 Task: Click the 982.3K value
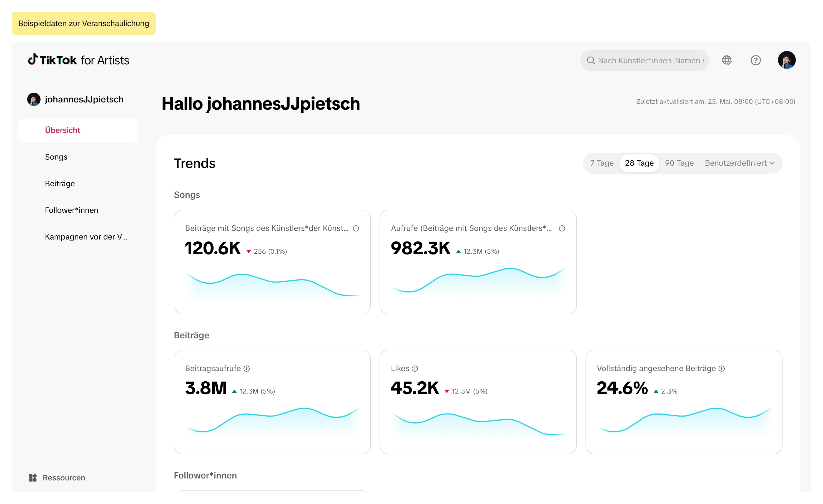(421, 248)
